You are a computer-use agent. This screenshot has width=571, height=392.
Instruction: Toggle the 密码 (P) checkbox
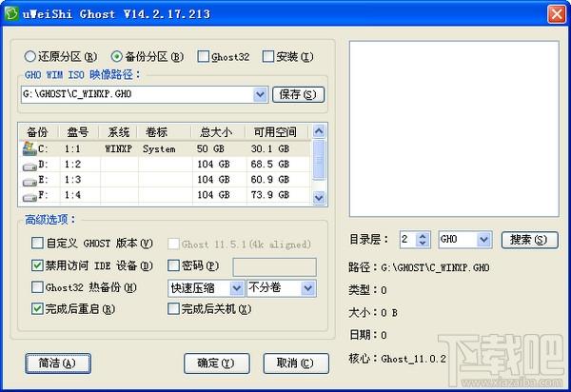click(x=173, y=265)
